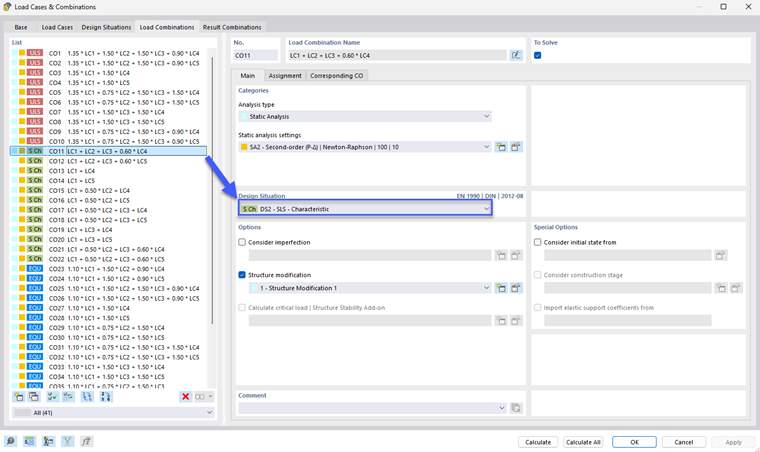Viewport: 760px width, 452px height.
Task: Confirm with the OK button
Action: 634,442
